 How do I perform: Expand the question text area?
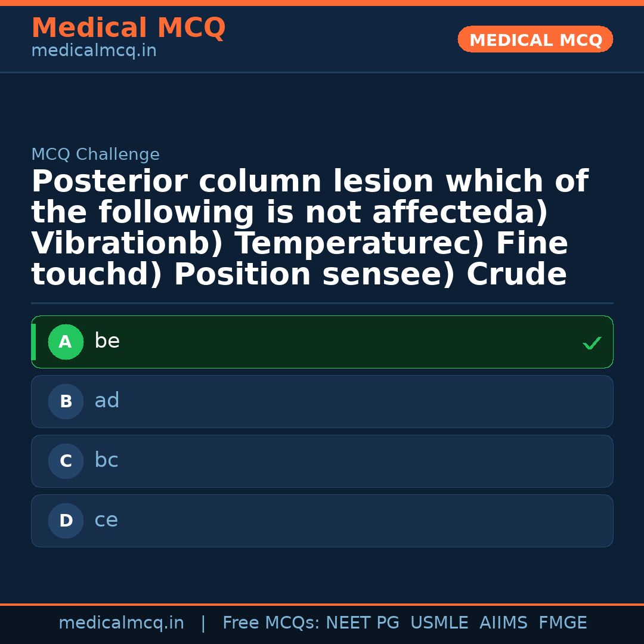pyautogui.click(x=310, y=227)
